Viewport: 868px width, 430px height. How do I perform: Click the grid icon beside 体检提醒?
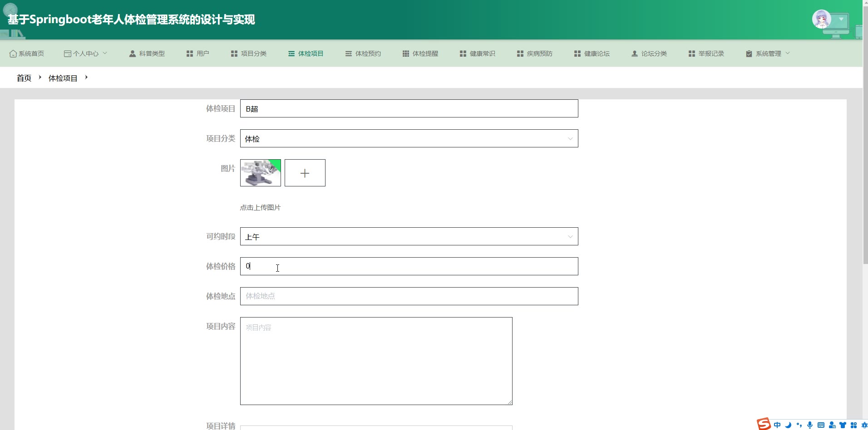pos(406,54)
